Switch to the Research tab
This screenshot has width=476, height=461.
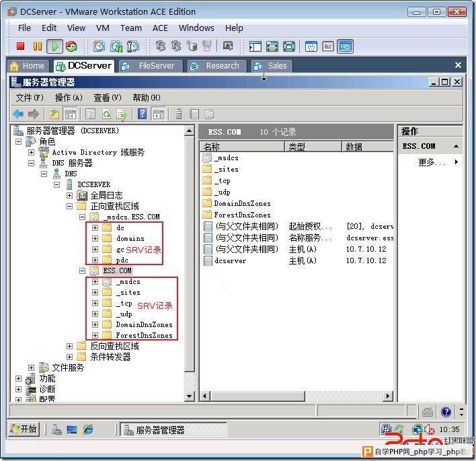click(217, 66)
